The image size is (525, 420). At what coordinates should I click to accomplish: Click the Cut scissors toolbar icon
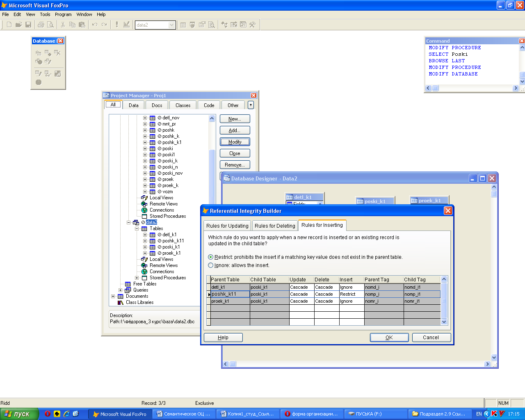tap(63, 25)
